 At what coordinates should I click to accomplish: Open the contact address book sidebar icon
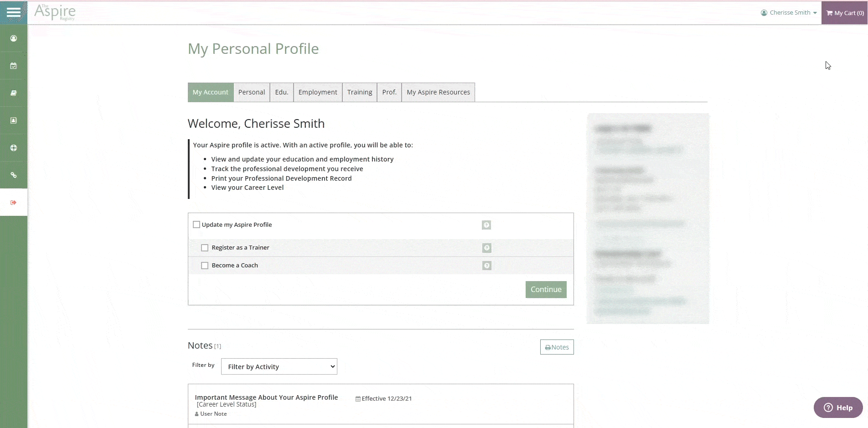tap(14, 120)
